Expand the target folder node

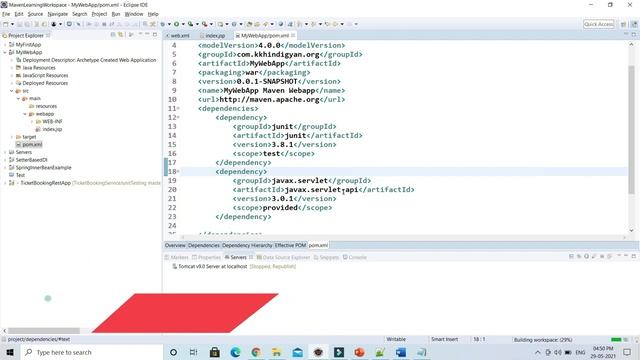pyautogui.click(x=11, y=137)
